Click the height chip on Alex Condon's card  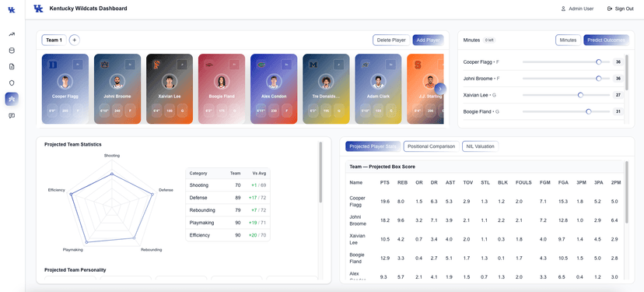tap(261, 111)
